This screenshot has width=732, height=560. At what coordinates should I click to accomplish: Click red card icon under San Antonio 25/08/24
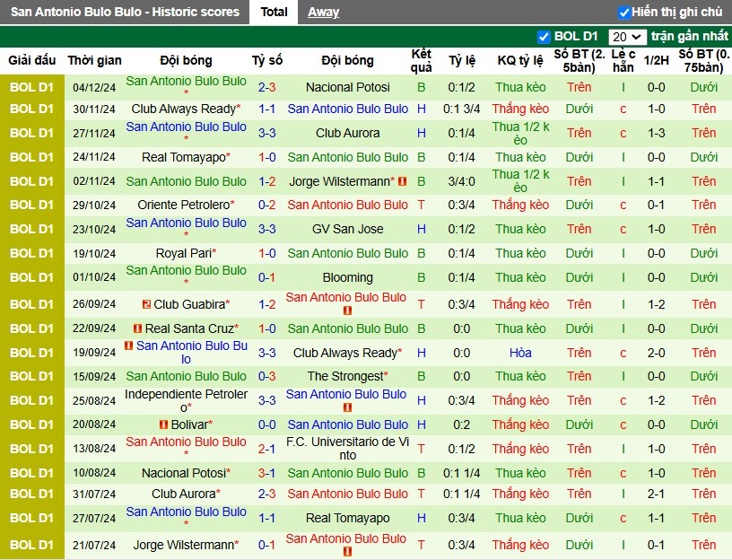tap(347, 407)
